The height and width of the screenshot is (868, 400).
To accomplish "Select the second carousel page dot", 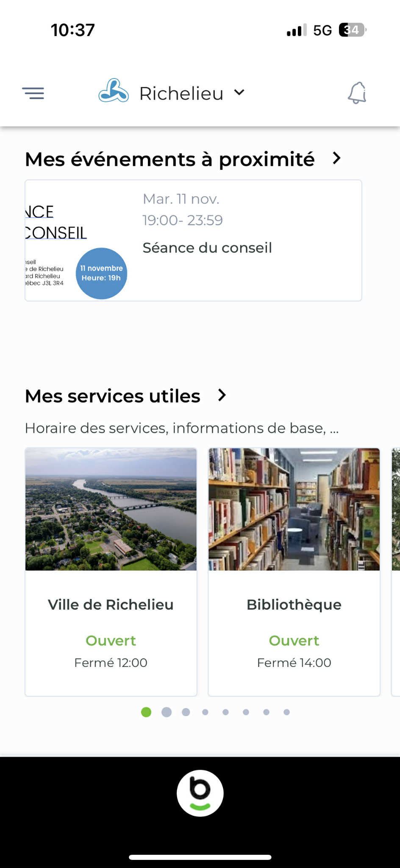I will [x=167, y=712].
